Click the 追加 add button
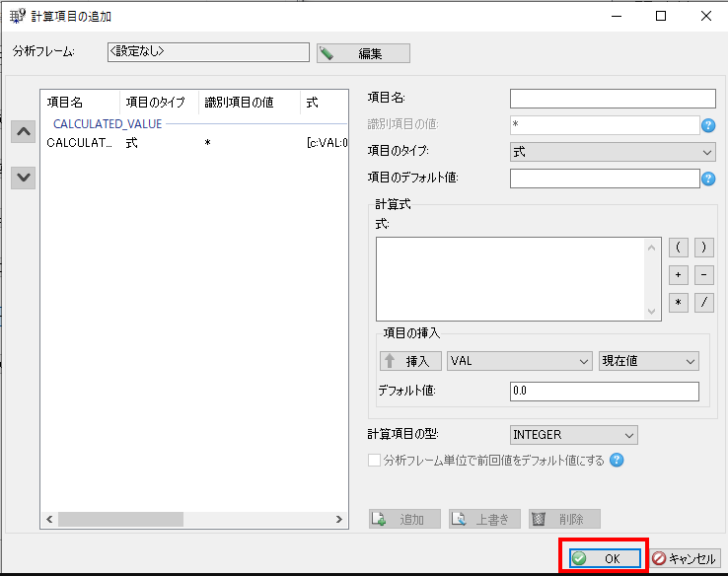This screenshot has width=728, height=576. tap(404, 519)
